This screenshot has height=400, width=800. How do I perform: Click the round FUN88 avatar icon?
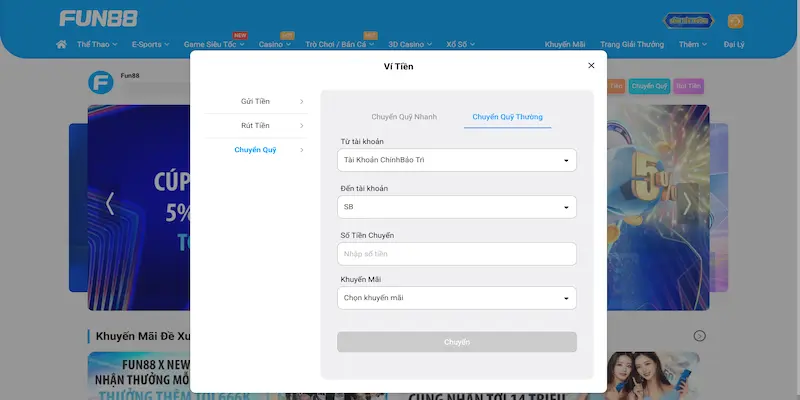(101, 82)
